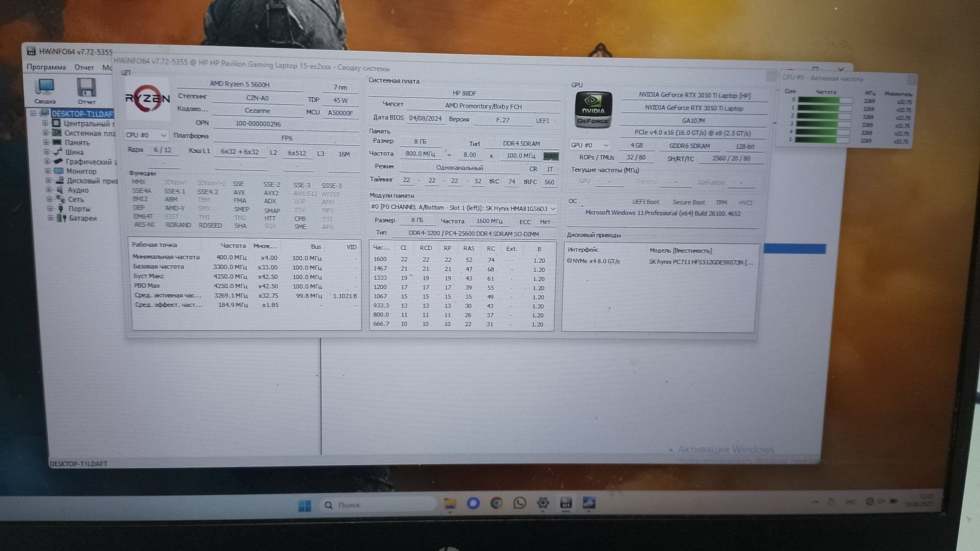Collapse the DESKTOP-T1LDAF root tree node
The image size is (980, 551).
coord(33,113)
